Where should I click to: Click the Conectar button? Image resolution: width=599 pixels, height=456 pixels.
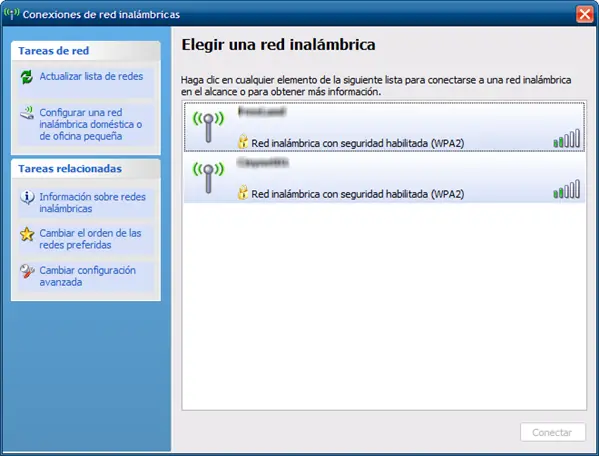553,432
